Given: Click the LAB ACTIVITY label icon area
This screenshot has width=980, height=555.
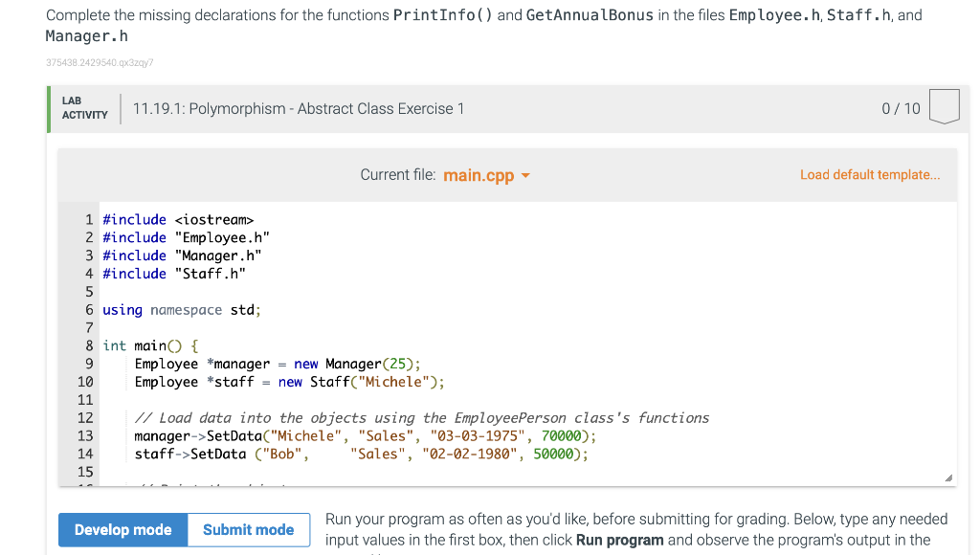Looking at the screenshot, I should 84,107.
